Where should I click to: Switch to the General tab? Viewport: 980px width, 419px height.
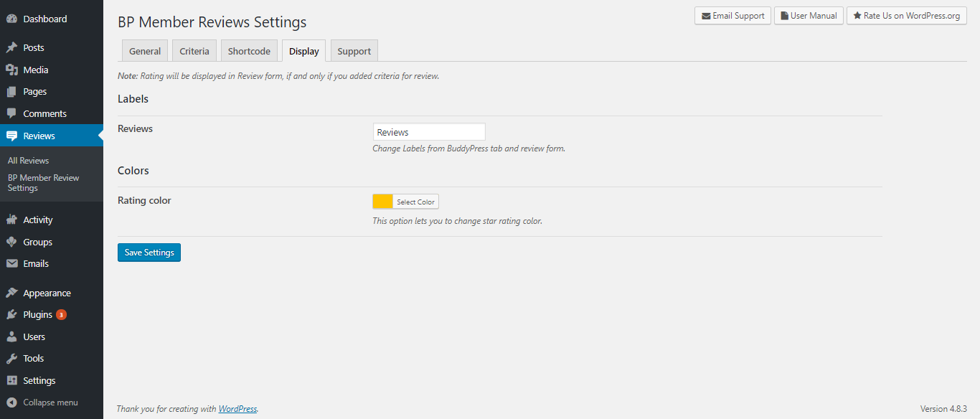[x=145, y=51]
